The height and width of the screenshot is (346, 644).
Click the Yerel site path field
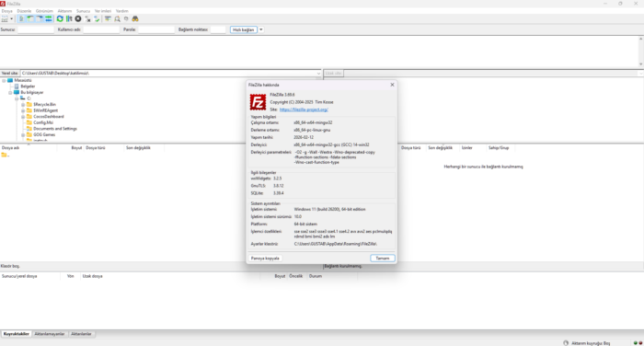(167, 73)
